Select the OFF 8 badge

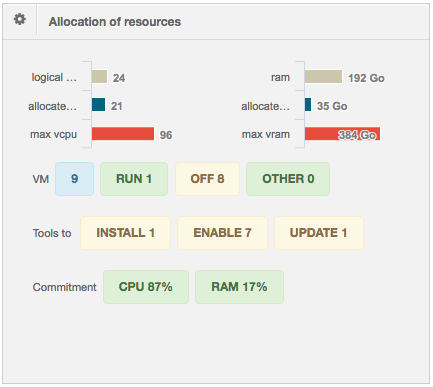pyautogui.click(x=207, y=179)
